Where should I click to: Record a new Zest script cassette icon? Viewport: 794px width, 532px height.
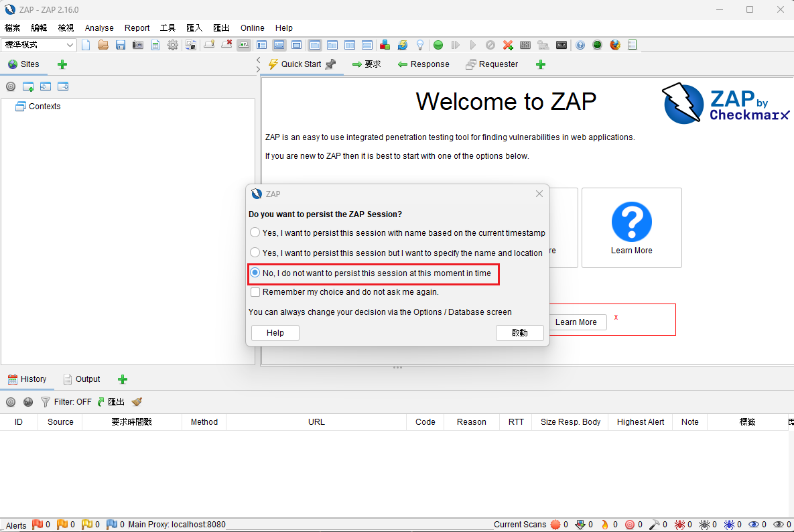point(561,45)
